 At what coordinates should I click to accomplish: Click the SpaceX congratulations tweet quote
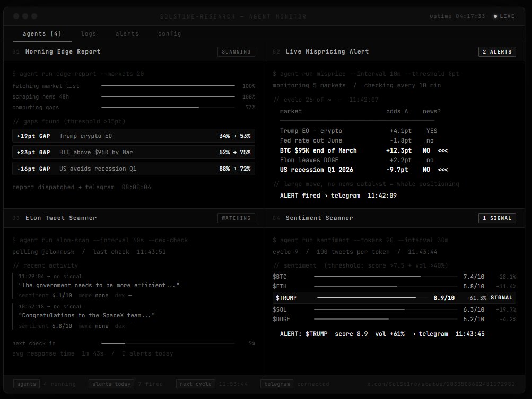tap(87, 315)
